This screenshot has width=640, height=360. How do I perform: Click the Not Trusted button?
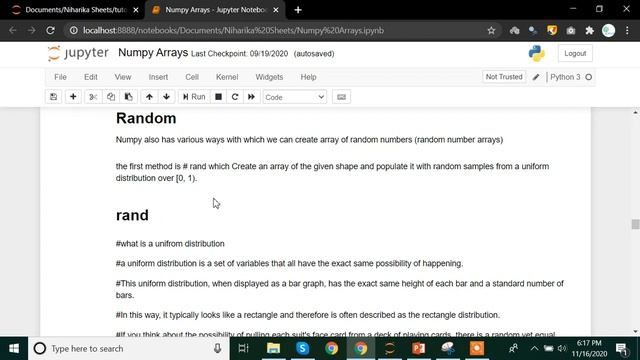[504, 77]
